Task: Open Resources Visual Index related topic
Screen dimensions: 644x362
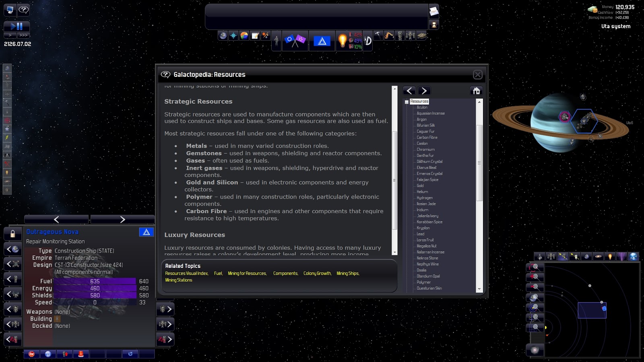Action: coord(186,274)
